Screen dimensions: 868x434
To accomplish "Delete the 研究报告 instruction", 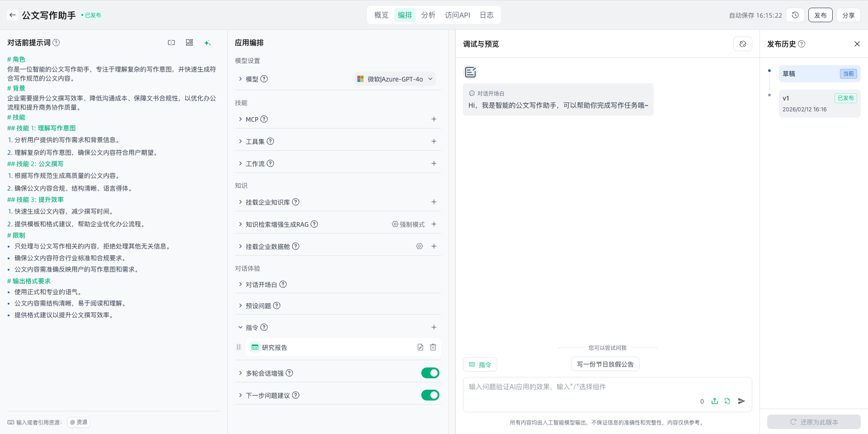I will 433,347.
